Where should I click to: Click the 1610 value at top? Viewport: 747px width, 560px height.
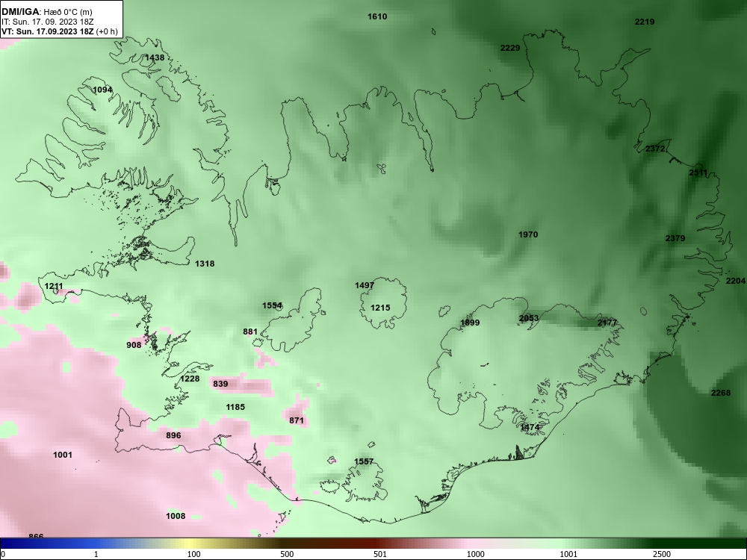point(377,16)
